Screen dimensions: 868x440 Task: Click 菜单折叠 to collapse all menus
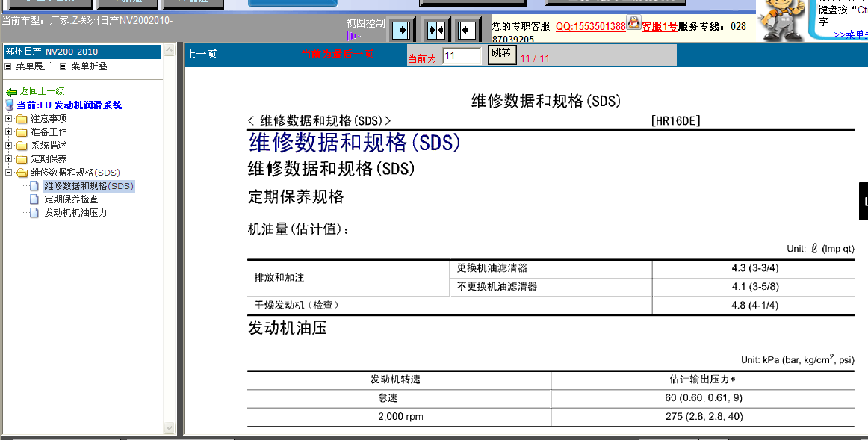[x=89, y=66]
